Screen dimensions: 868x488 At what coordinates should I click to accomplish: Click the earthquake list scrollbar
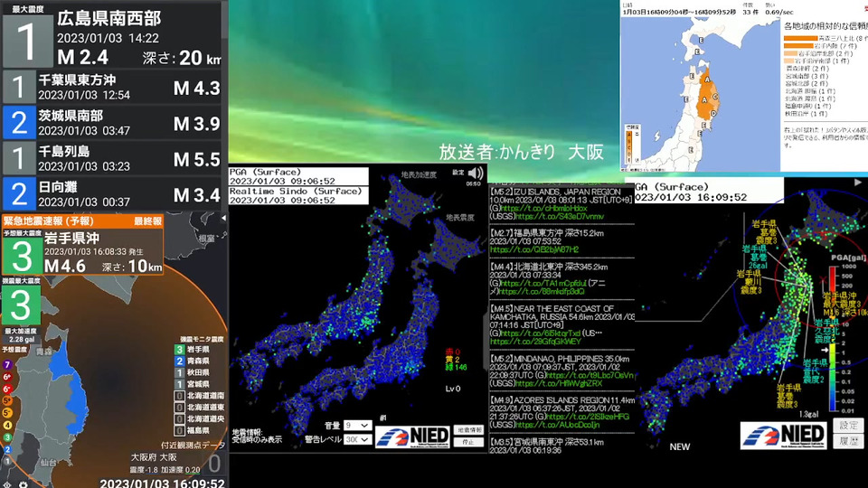click(224, 19)
